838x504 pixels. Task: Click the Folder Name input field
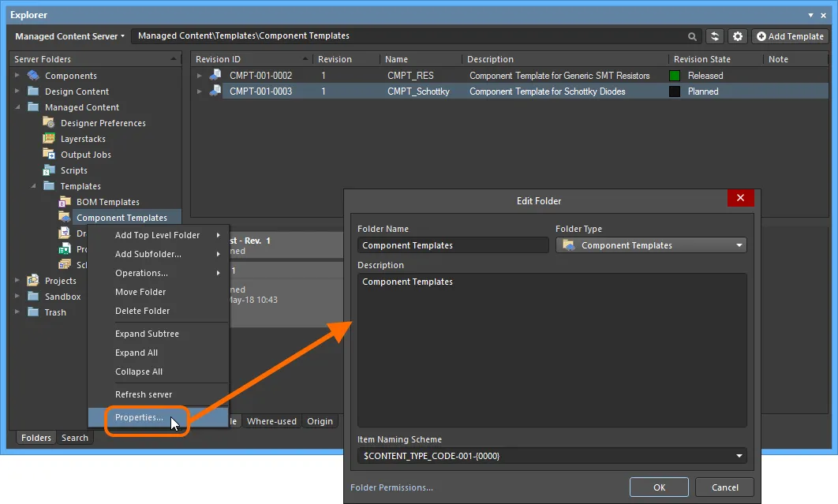click(x=453, y=245)
